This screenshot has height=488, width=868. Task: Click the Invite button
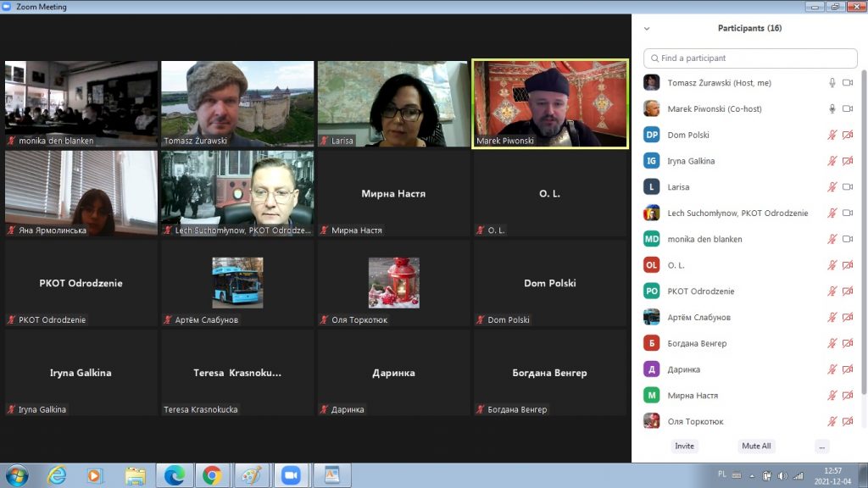(684, 446)
